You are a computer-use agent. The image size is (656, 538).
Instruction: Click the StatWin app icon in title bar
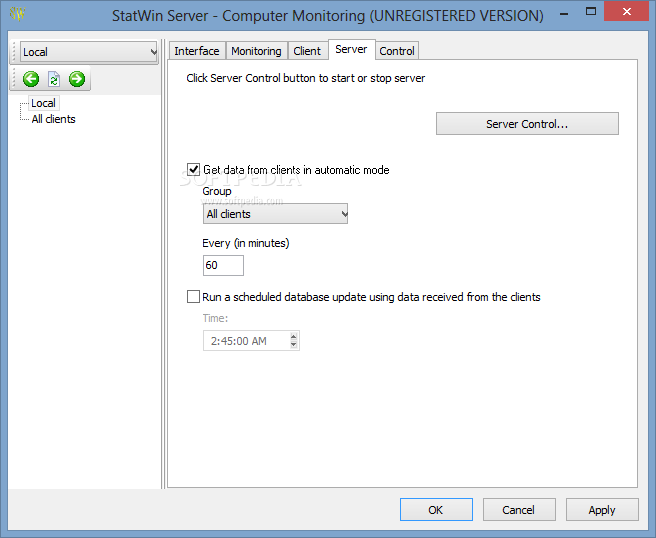17,14
